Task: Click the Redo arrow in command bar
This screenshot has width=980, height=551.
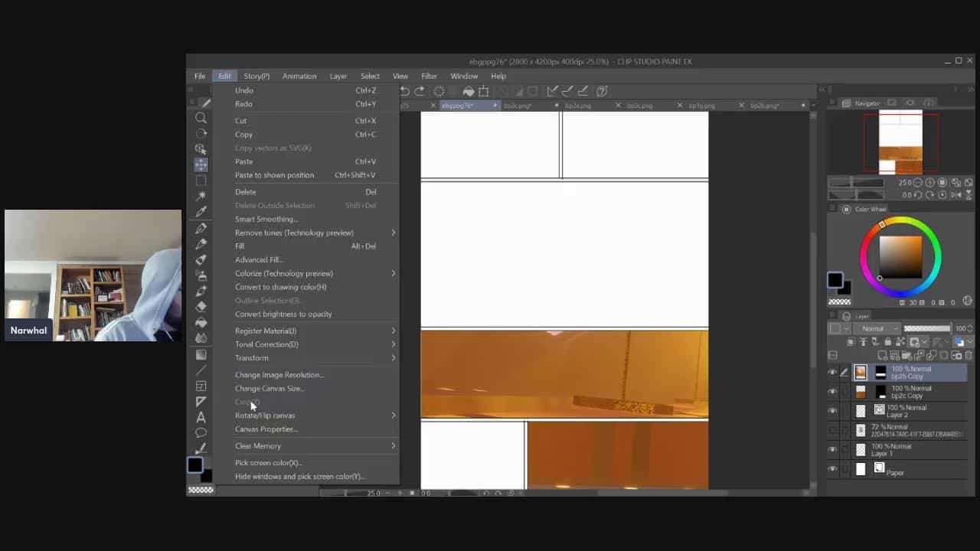Action: pyautogui.click(x=420, y=91)
